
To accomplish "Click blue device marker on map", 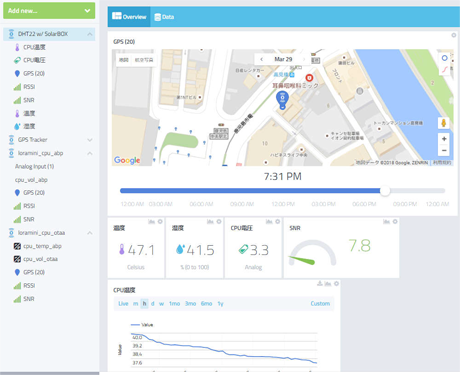I will (x=283, y=100).
